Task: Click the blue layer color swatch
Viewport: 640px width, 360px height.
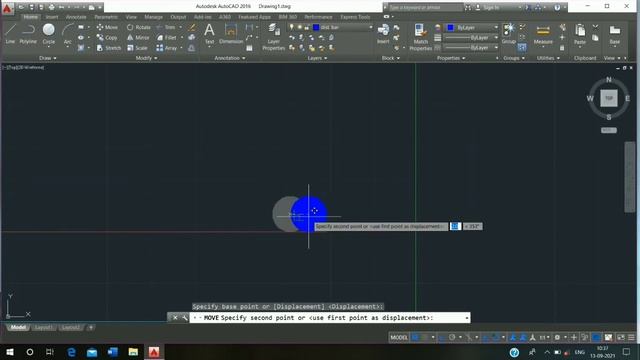Action: (x=316, y=27)
